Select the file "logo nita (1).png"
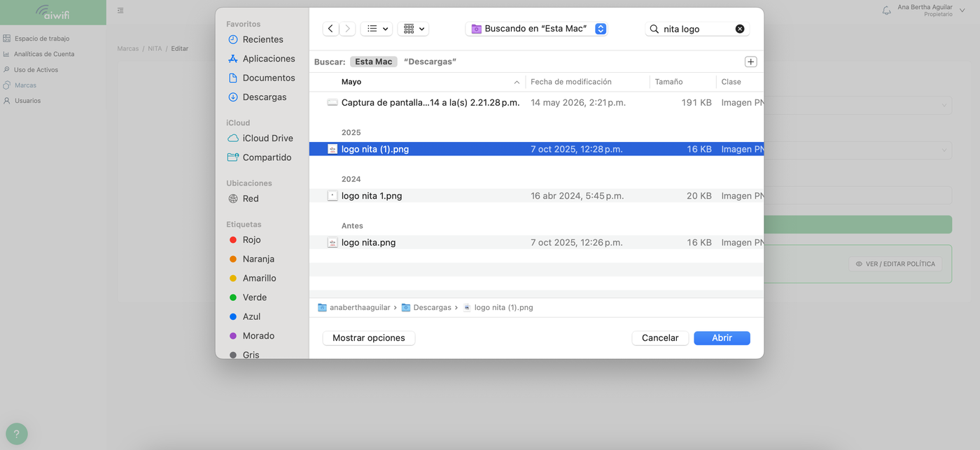This screenshot has width=980, height=450. tap(536, 149)
